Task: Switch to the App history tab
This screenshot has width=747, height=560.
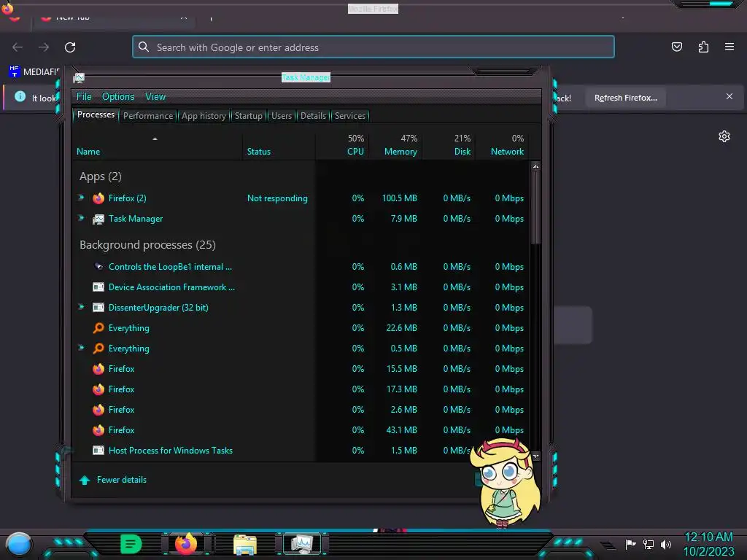Action: [204, 116]
